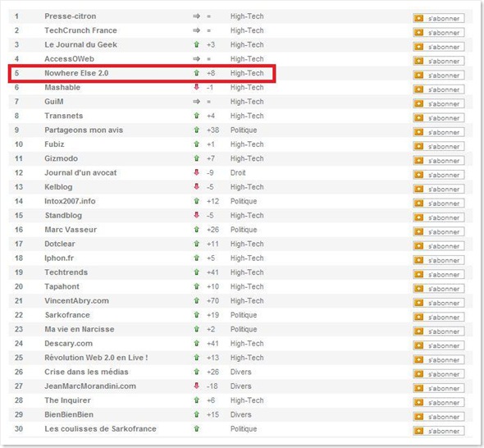This screenshot has height=448, width=484.
Task: Open Crise dans les médias
Action: click(x=86, y=372)
